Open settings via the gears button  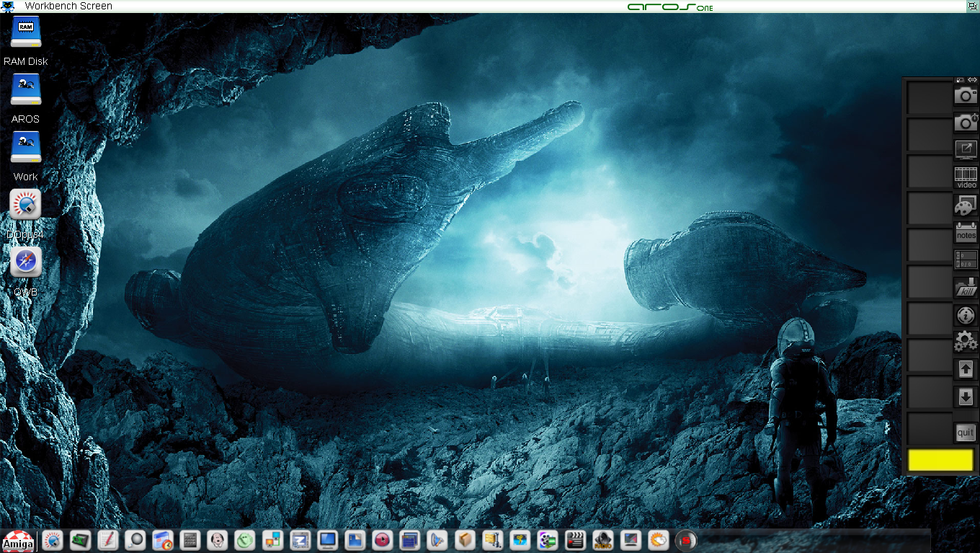[966, 342]
